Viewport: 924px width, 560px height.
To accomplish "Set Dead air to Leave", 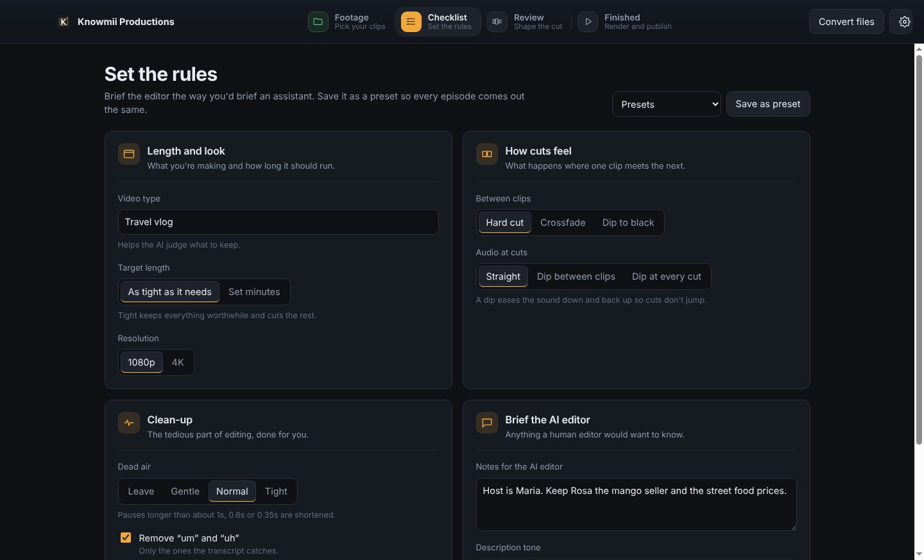I will click(141, 491).
